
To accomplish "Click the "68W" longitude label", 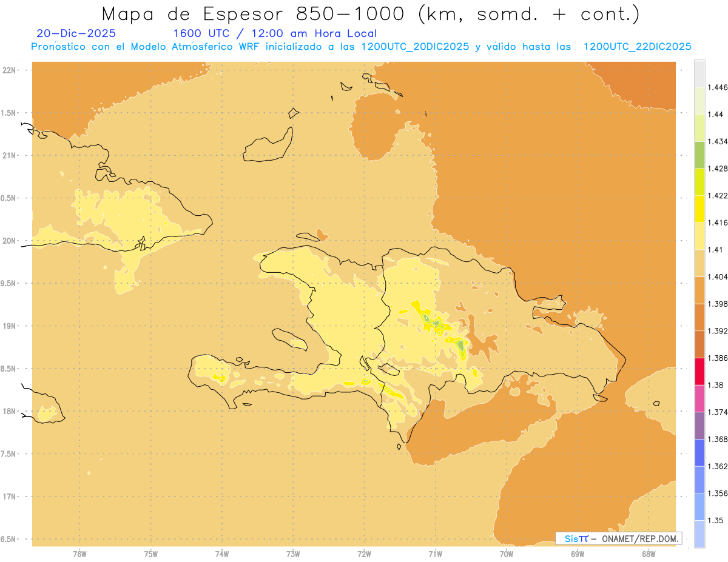I will tap(649, 554).
